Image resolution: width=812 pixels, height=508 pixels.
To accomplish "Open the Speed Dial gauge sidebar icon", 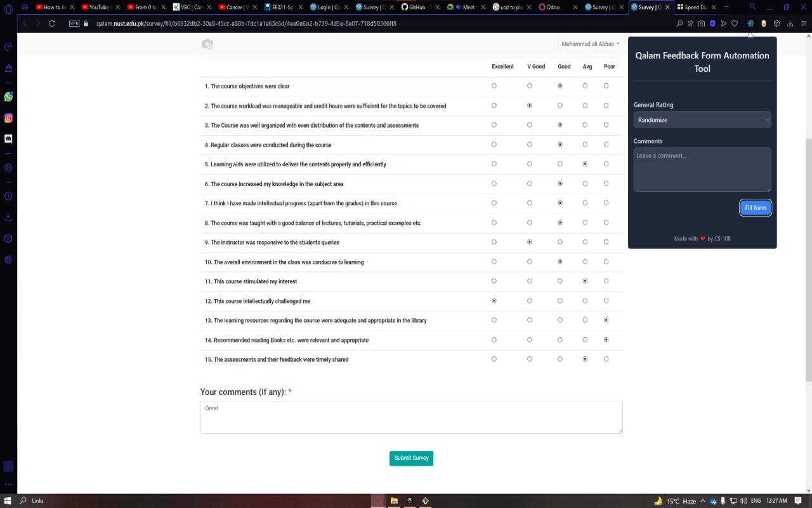I will click(x=8, y=46).
